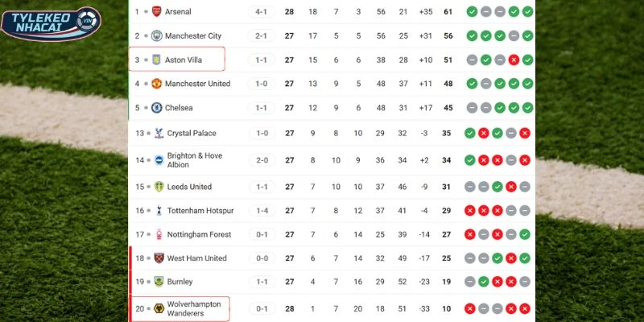The width and height of the screenshot is (644, 322).
Task: Click Nottingham Forest's green win form icon
Action: pyautogui.click(x=526, y=235)
